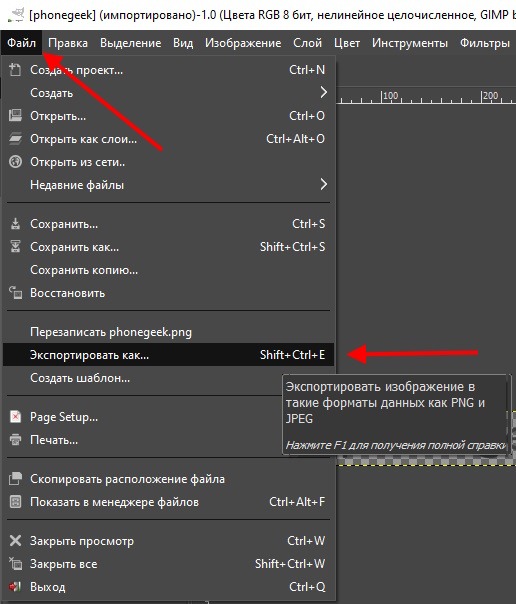
Task: Choose Открыть из сети.. entry
Action: pyautogui.click(x=168, y=161)
